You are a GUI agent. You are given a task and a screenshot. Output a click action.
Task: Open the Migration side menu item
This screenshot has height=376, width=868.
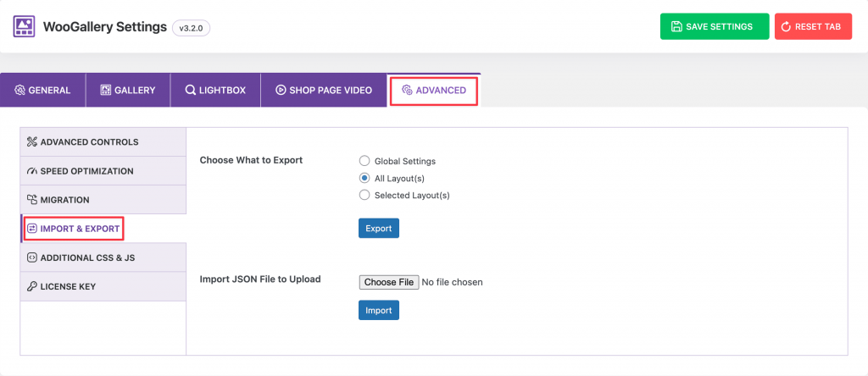click(x=103, y=200)
